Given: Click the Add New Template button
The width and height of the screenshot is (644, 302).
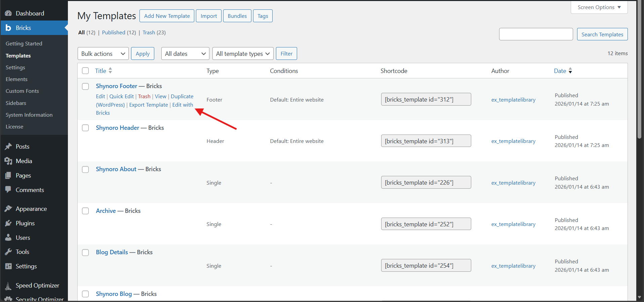Looking at the screenshot, I should (x=167, y=16).
